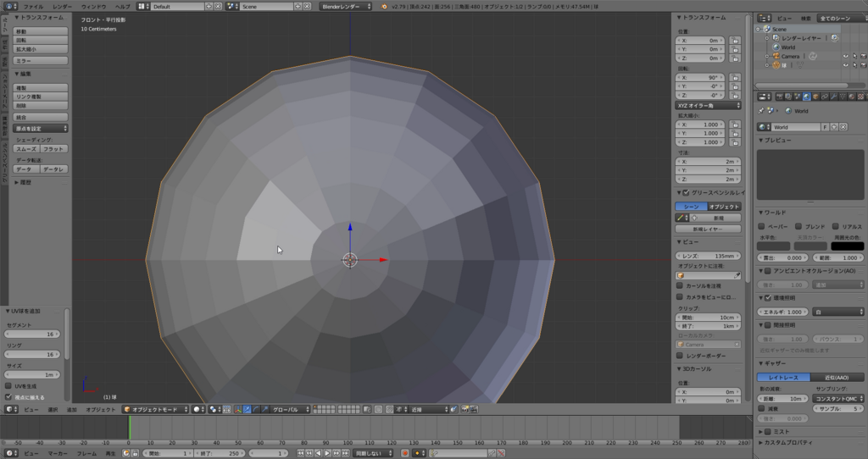Click the セグメント value field
The width and height of the screenshot is (868, 459).
(33, 334)
